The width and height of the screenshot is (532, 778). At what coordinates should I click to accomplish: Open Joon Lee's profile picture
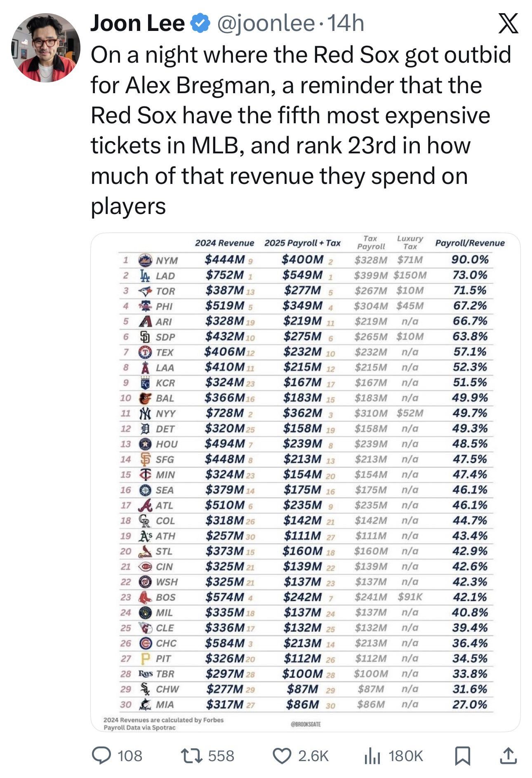45,48
